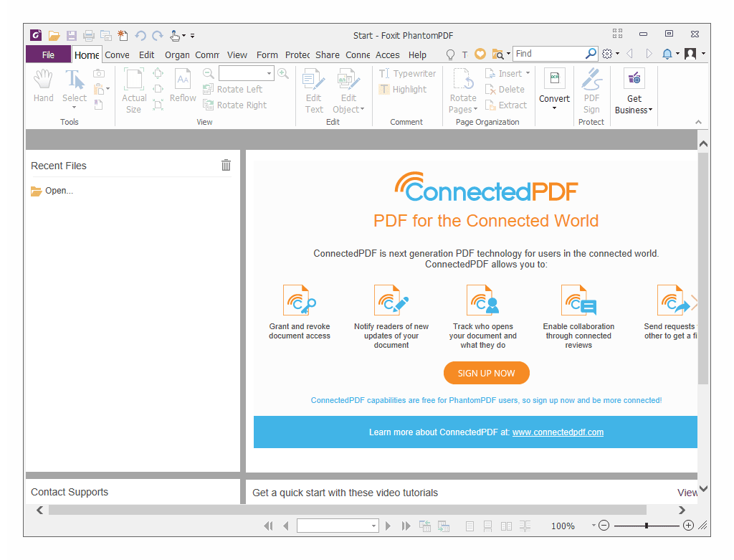This screenshot has width=734, height=560.
Task: Choose the Edit Text tool
Action: point(314,91)
